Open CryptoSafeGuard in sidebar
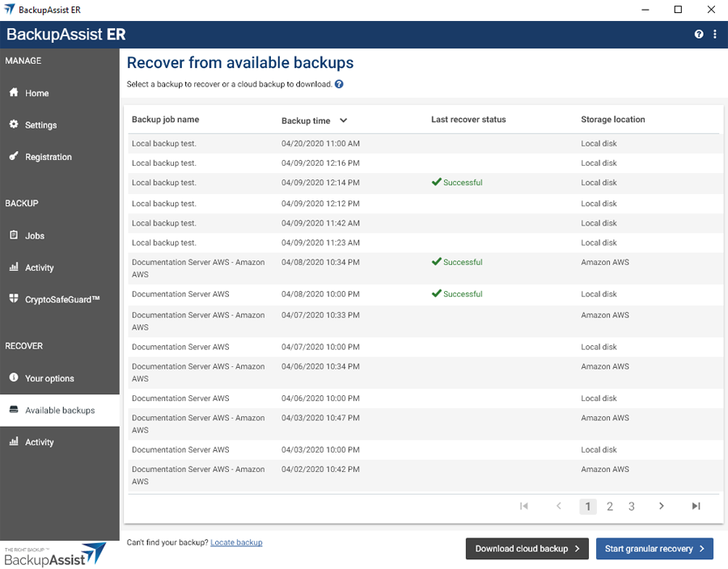Viewport: 728px width, 569px height. pyautogui.click(x=59, y=299)
